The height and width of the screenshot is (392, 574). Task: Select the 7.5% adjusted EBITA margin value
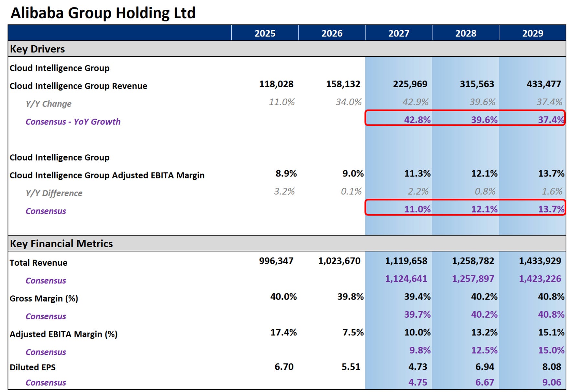coord(353,332)
